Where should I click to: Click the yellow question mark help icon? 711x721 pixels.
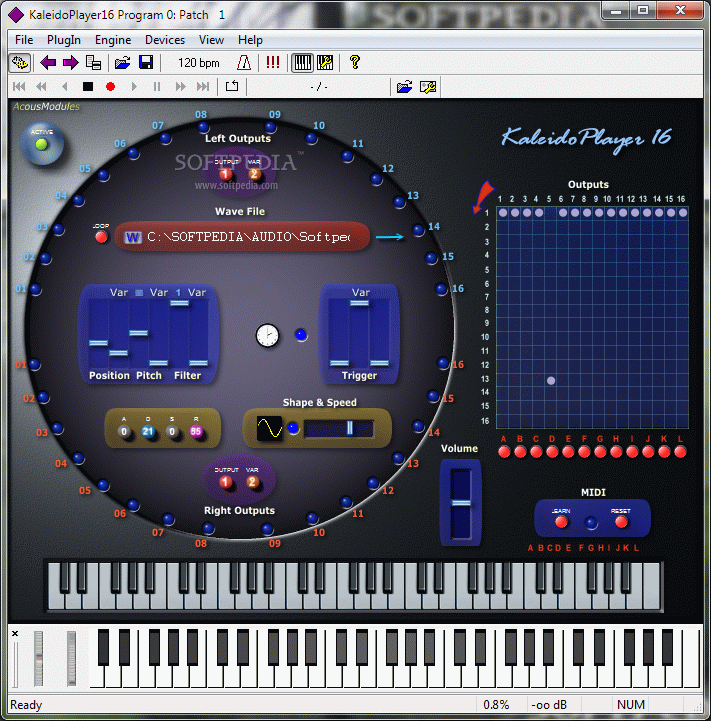click(x=355, y=63)
